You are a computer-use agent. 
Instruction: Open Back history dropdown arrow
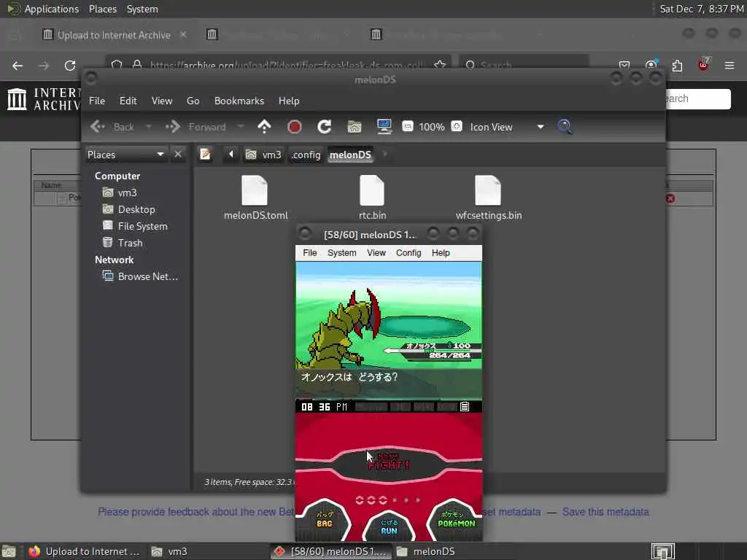[x=149, y=127]
